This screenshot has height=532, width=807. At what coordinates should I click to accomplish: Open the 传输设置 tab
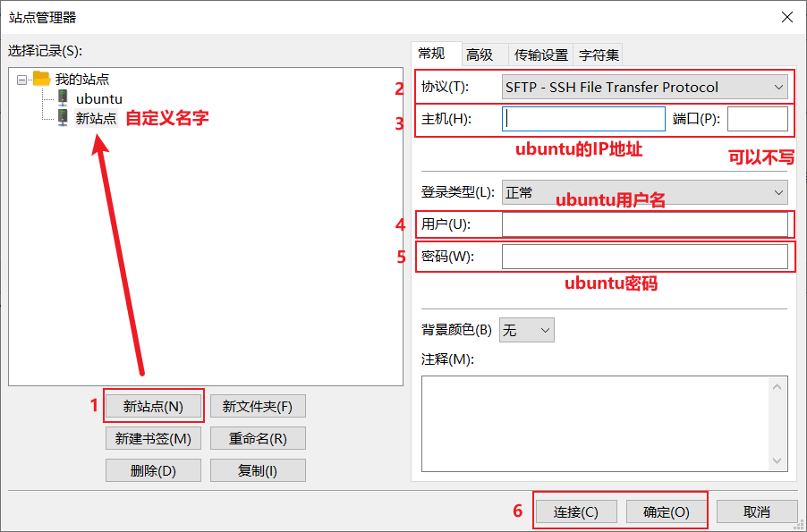click(x=541, y=55)
